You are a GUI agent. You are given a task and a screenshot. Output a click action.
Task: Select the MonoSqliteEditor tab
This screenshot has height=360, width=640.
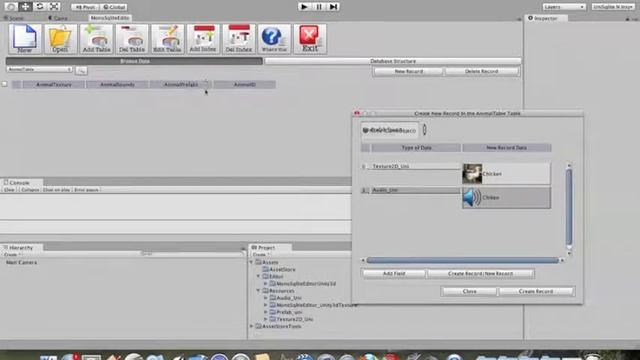109,18
